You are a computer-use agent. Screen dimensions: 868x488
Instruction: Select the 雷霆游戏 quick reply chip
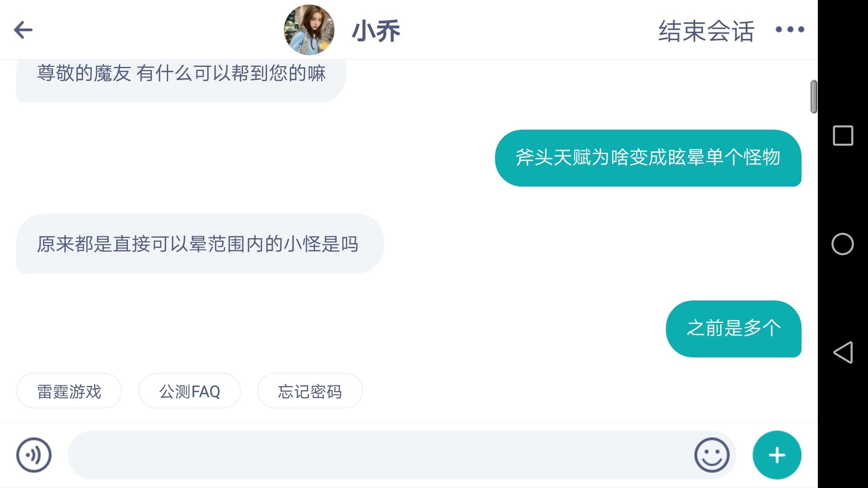69,391
